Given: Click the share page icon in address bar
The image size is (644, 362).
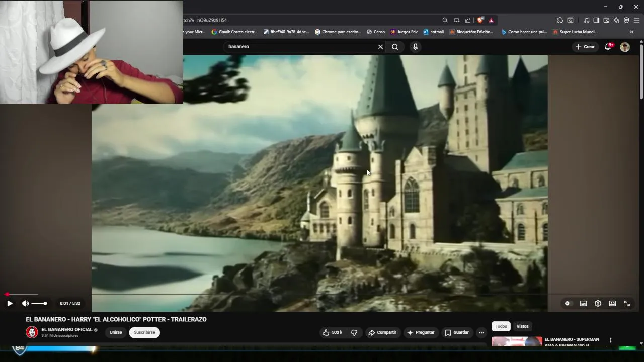Looking at the screenshot, I should (x=468, y=20).
